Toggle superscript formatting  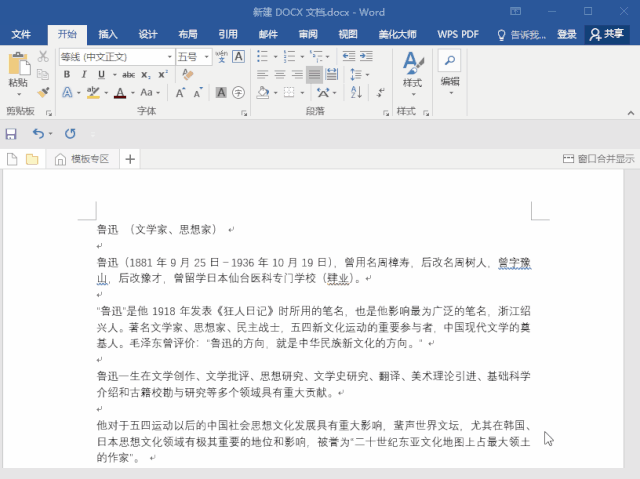pyautogui.click(x=163, y=74)
